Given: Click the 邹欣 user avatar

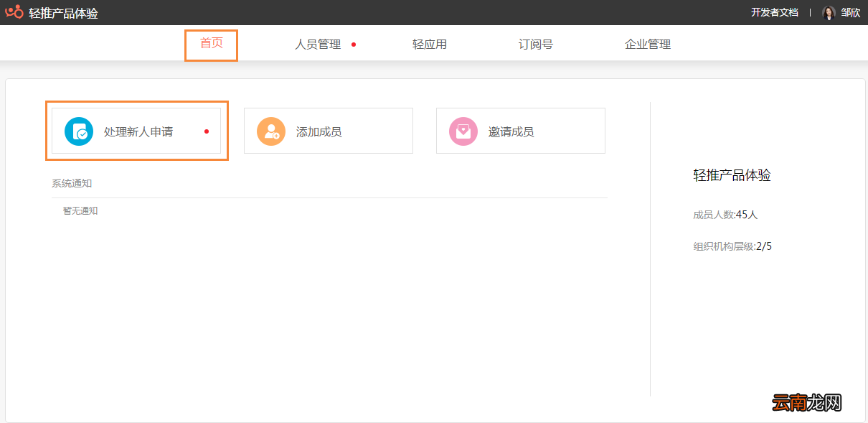Looking at the screenshot, I should [x=829, y=12].
